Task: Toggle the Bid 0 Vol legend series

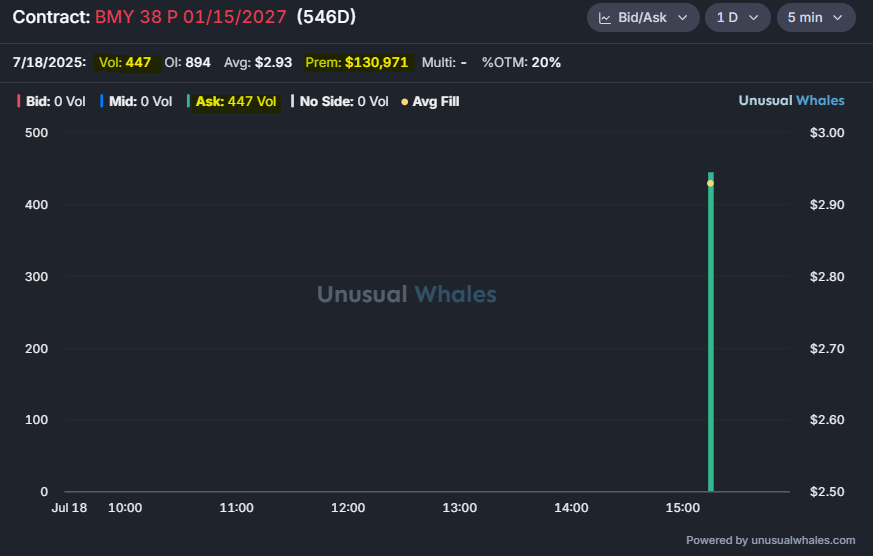Action: pos(51,101)
